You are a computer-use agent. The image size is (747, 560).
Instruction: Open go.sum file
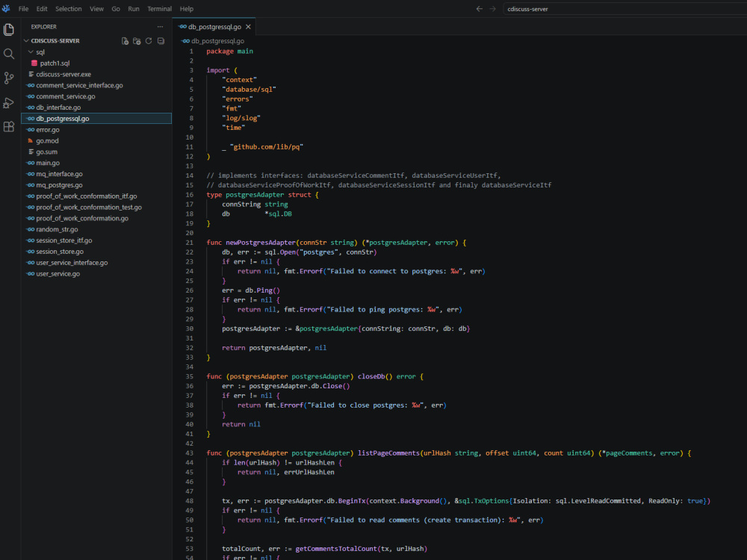46,152
